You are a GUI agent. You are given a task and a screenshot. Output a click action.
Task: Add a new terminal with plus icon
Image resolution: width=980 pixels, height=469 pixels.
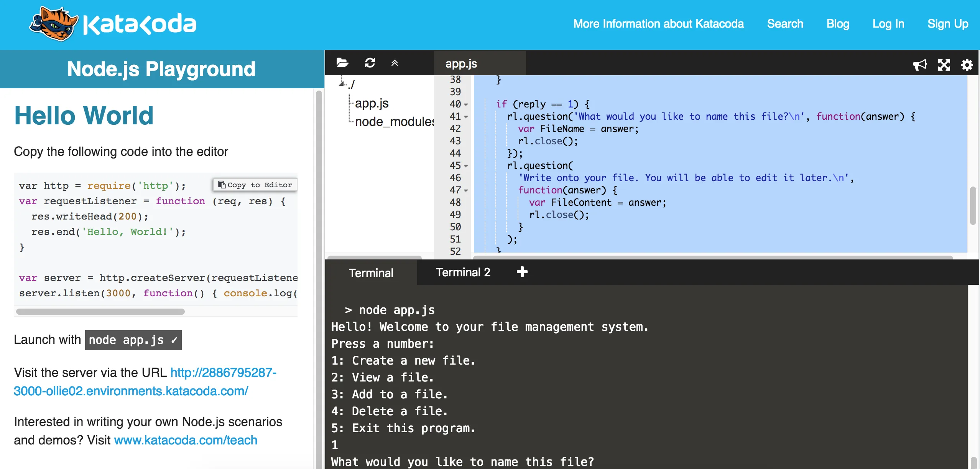coord(522,272)
